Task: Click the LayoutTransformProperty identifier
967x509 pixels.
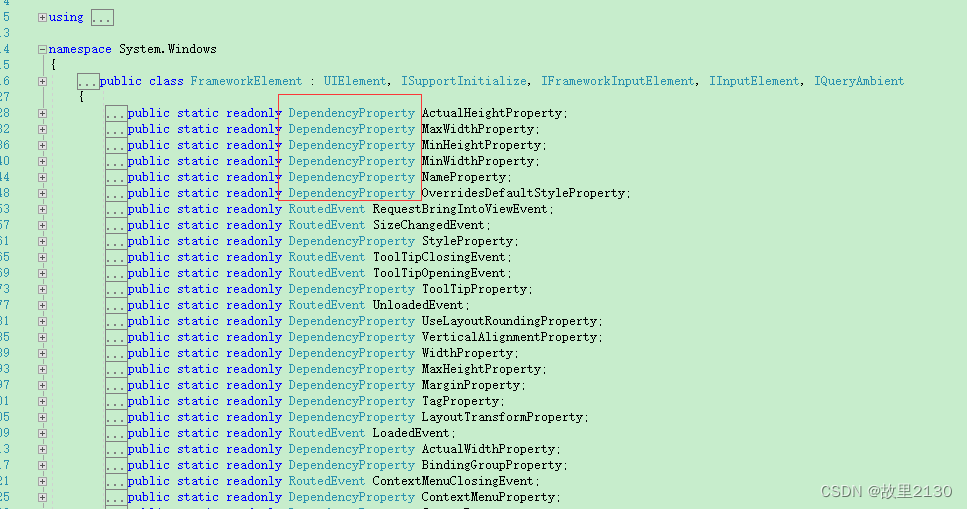Action: point(503,417)
